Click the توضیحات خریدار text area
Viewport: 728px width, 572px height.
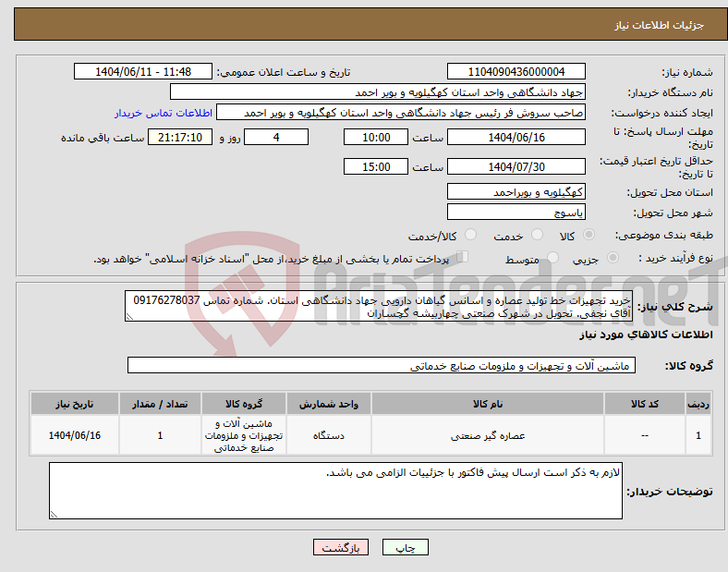tap(335, 491)
